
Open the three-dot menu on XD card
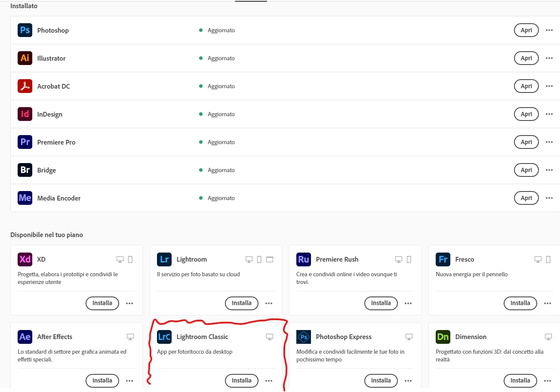pyautogui.click(x=129, y=303)
